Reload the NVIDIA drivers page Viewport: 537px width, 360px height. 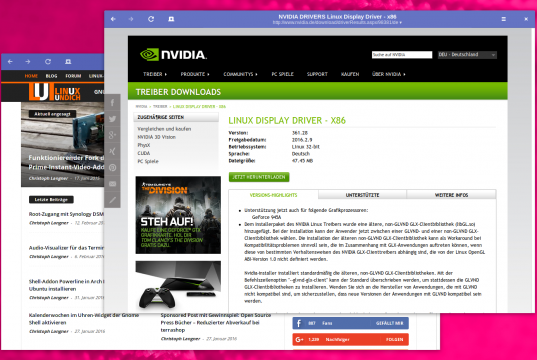pos(151,19)
